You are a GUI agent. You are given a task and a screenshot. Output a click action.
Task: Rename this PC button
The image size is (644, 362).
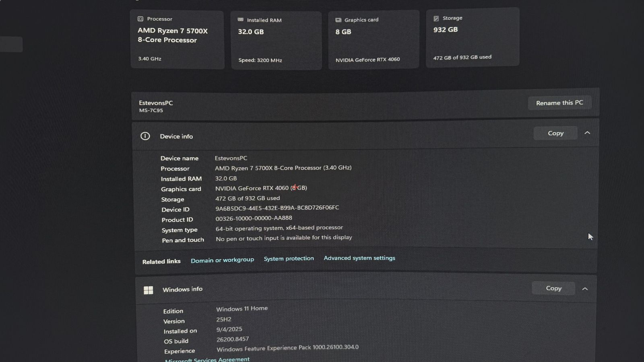[559, 103]
